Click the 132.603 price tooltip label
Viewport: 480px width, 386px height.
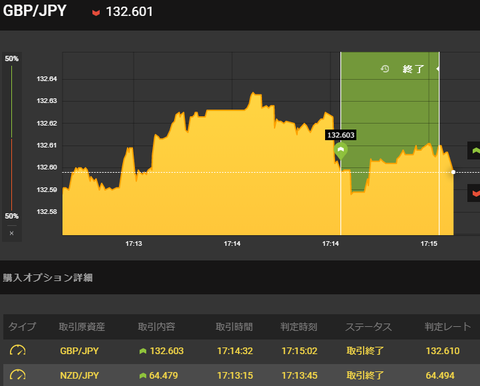coord(341,135)
